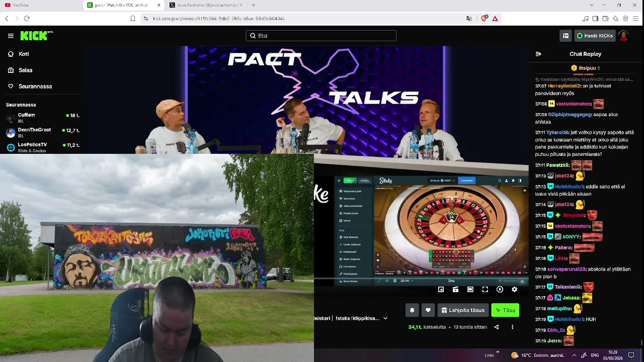Switch to the YouTube browser tab
Image resolution: width=644 pixels, height=362 pixels.
[x=42, y=5]
